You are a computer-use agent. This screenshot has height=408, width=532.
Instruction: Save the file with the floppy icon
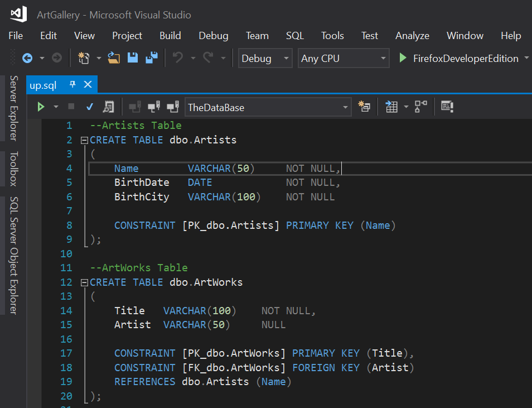[133, 57]
